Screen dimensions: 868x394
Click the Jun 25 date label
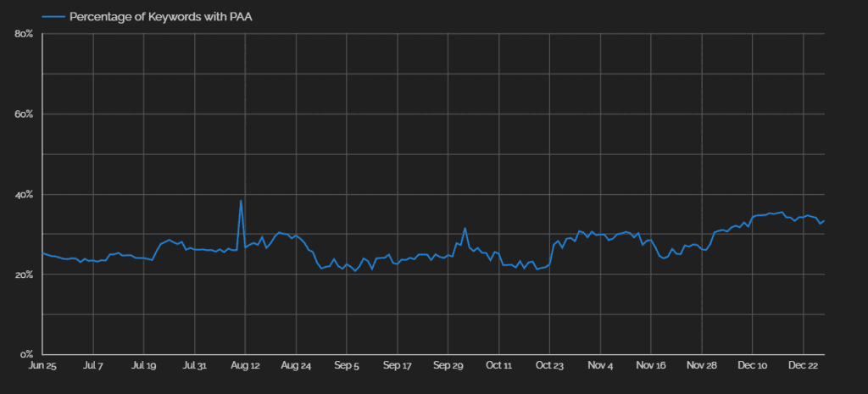pos(42,366)
